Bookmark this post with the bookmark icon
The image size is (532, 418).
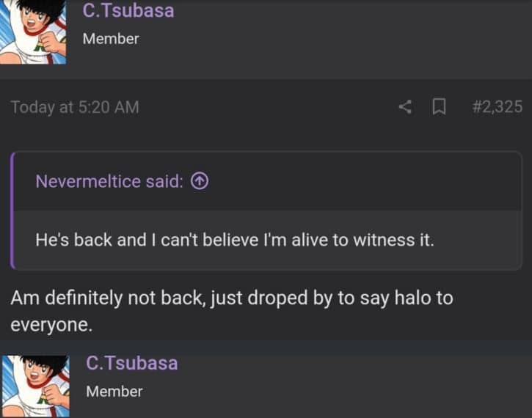point(439,107)
